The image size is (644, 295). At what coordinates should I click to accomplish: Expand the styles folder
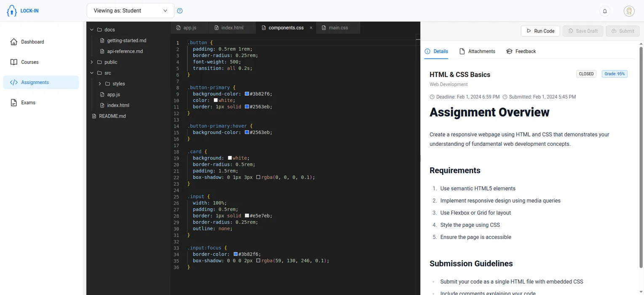[100, 84]
